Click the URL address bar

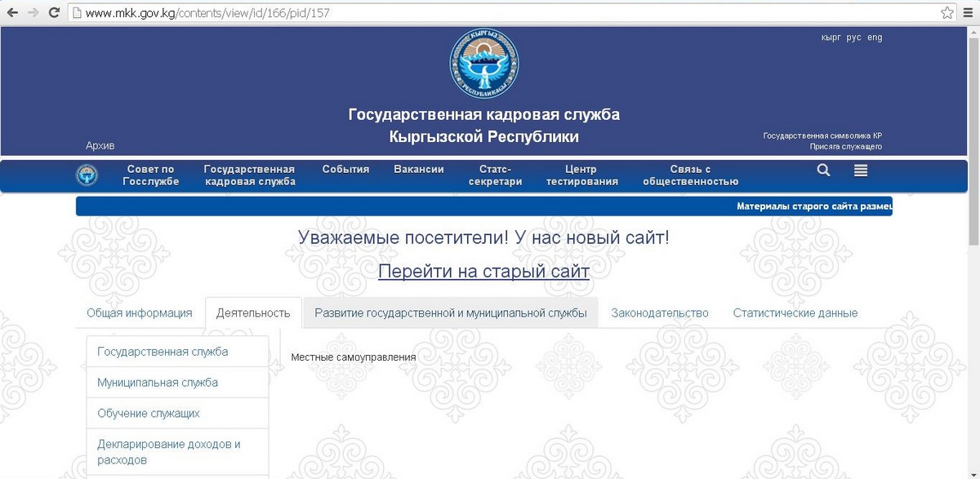[490, 13]
